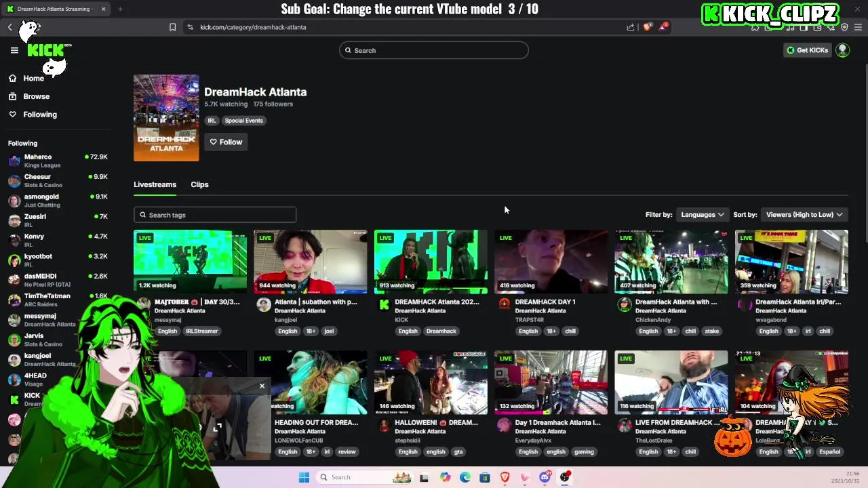868x488 pixels.
Task: Open the HALLOWEEN! stephskiii stream title
Action: (x=436, y=422)
